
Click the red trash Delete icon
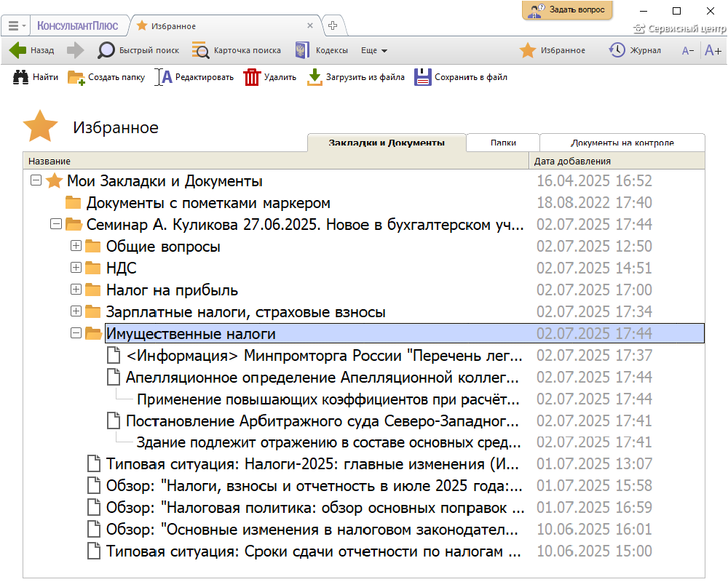252,77
